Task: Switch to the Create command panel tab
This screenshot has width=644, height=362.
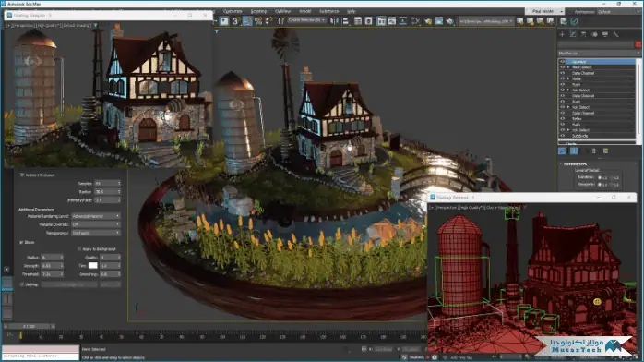Action: pyautogui.click(x=562, y=34)
